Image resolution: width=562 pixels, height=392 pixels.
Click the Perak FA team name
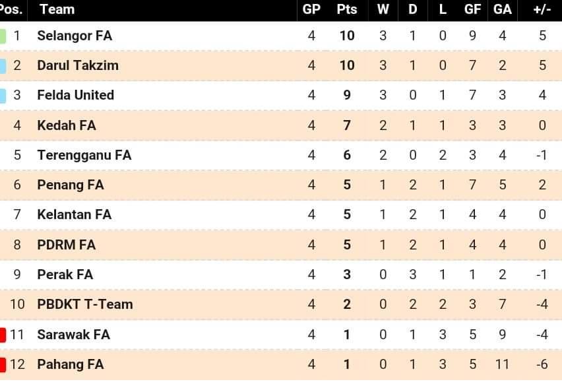65,275
